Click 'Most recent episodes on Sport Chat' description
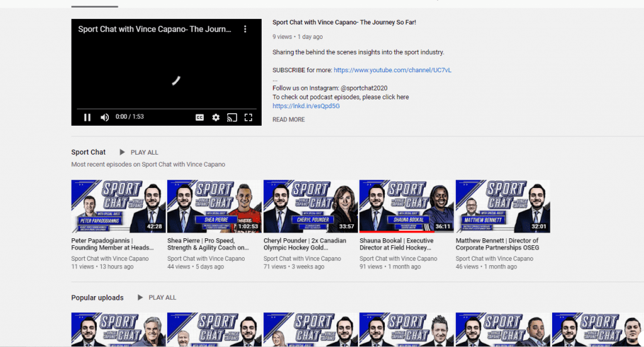Viewport: 644px width, 347px height. tap(148, 164)
